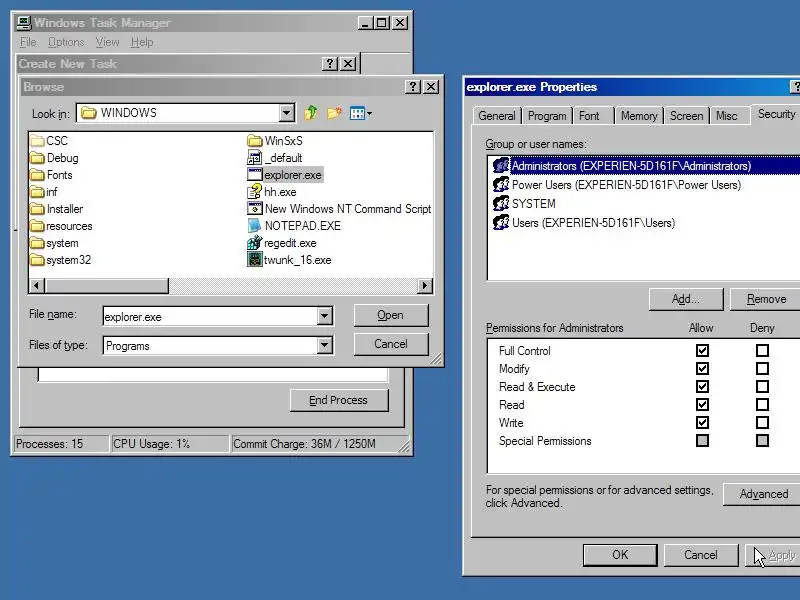The width and height of the screenshot is (800, 600).
Task: Switch to the General tab
Action: (x=496, y=116)
